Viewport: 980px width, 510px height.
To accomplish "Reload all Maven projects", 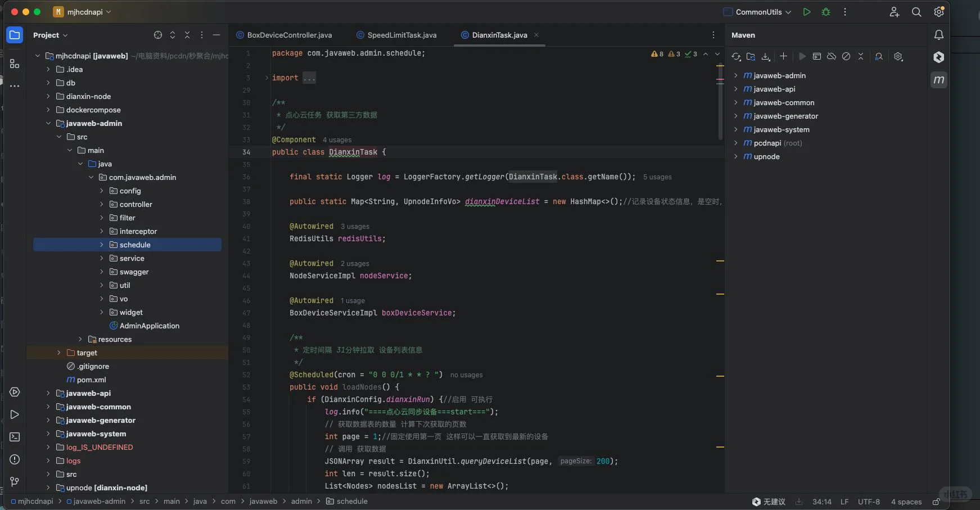I will tap(736, 56).
